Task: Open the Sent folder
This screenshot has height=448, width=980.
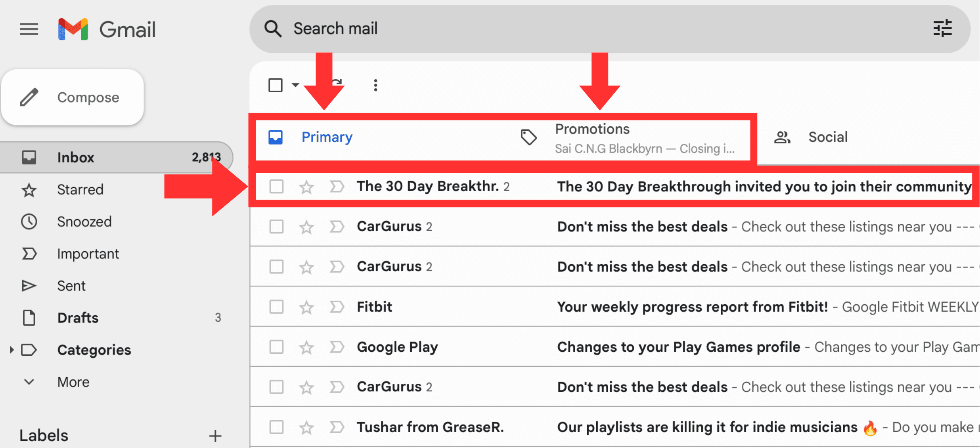Action: click(x=71, y=286)
